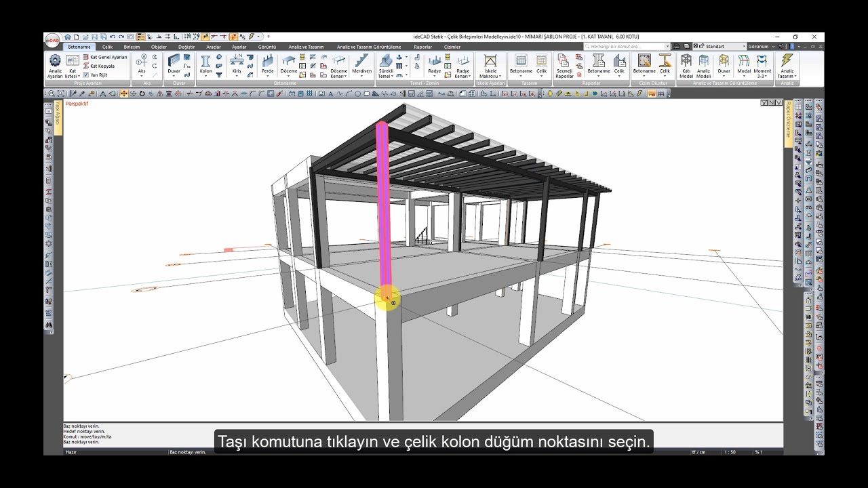
Task: Open the Analiz ve Tasarım tab
Action: [x=305, y=47]
